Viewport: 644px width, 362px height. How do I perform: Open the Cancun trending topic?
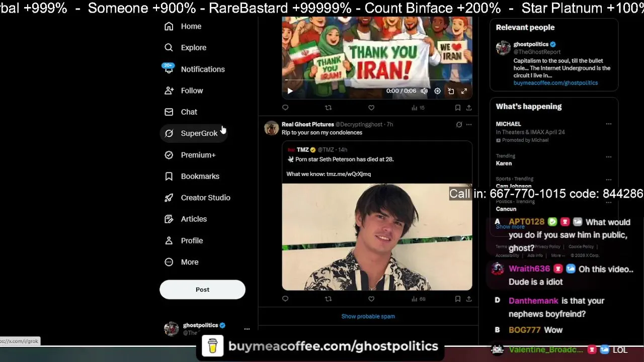point(506,209)
